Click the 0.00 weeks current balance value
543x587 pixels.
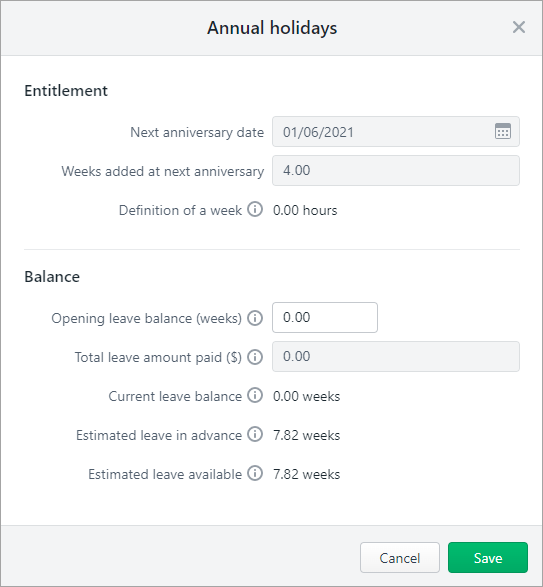306,396
